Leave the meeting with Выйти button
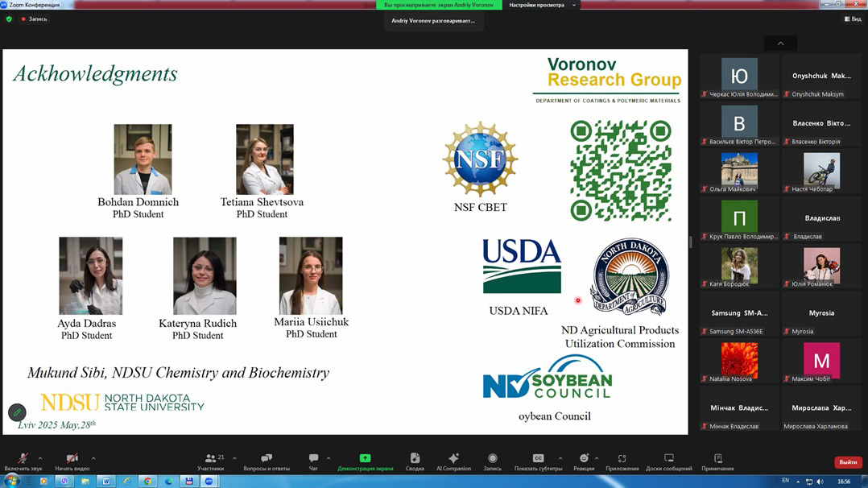Screen dimensions: 868x488 coord(848,462)
